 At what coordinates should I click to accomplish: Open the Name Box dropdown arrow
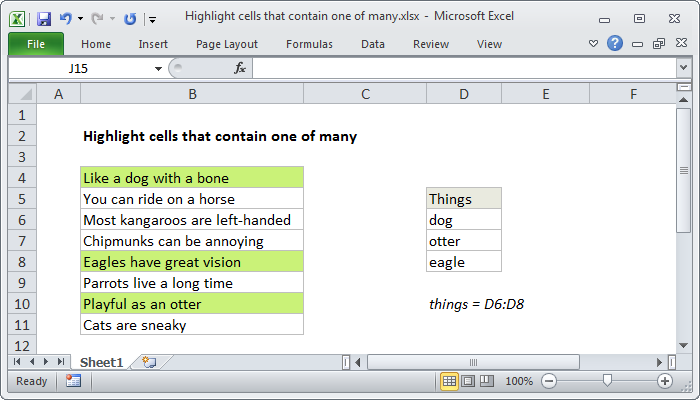tap(158, 69)
